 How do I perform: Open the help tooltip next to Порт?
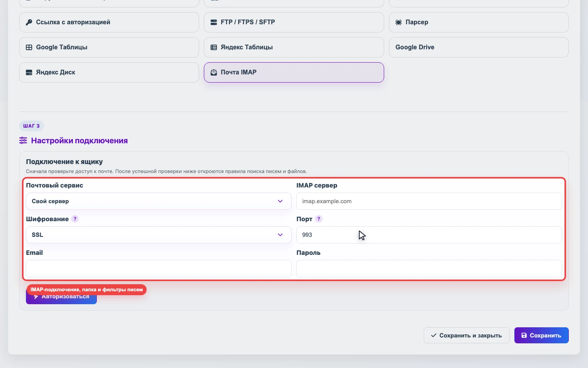point(319,219)
